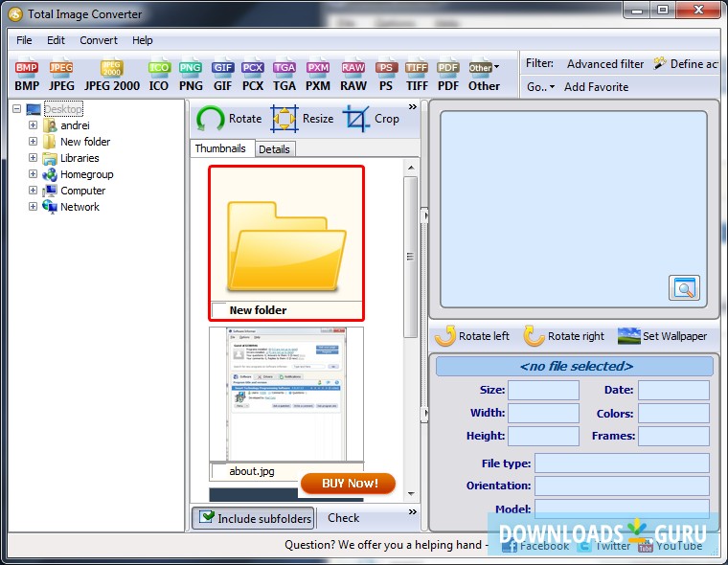Show more options chevron beside Check
This screenshot has height=565, width=728.
coord(412,511)
